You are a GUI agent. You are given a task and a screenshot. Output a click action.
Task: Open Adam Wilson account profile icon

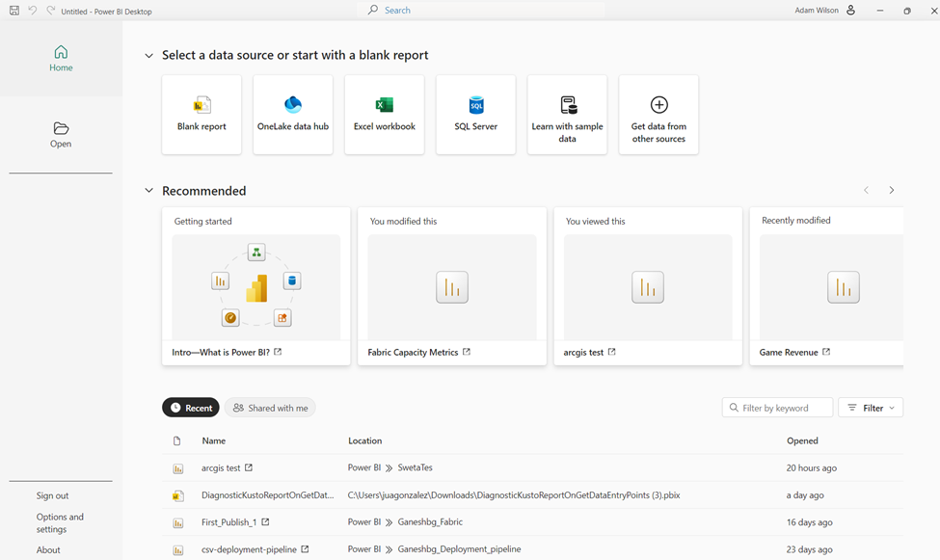point(850,11)
